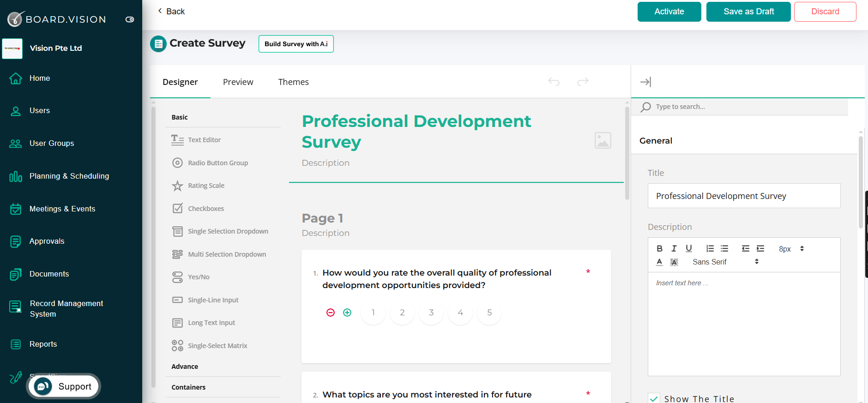Toggle Show The Title checkbox
The height and width of the screenshot is (403, 868).
654,399
